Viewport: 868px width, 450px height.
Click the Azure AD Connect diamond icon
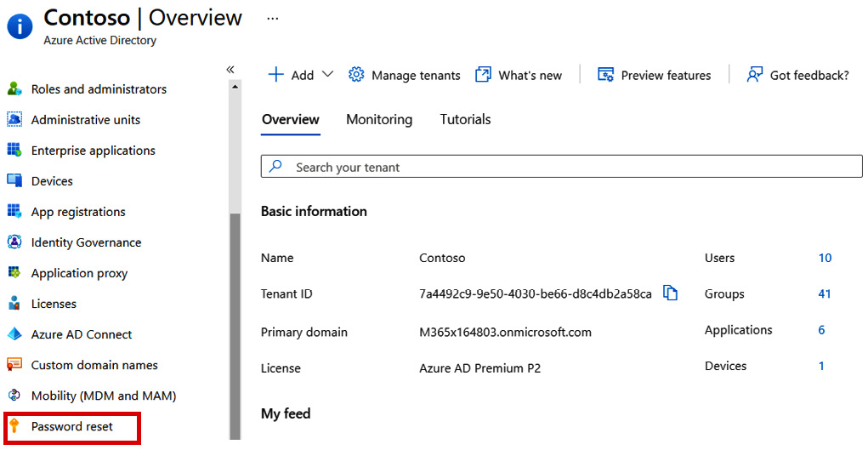click(14, 334)
